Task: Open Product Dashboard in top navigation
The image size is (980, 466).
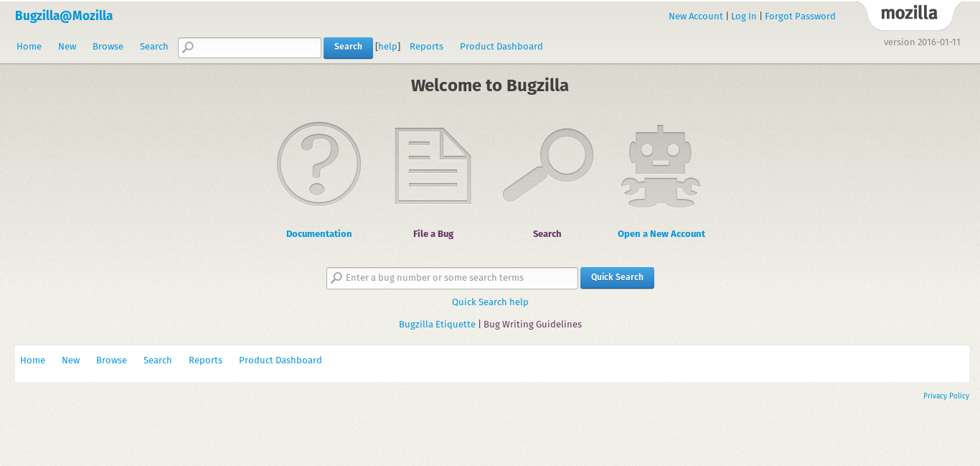Action: 501,47
